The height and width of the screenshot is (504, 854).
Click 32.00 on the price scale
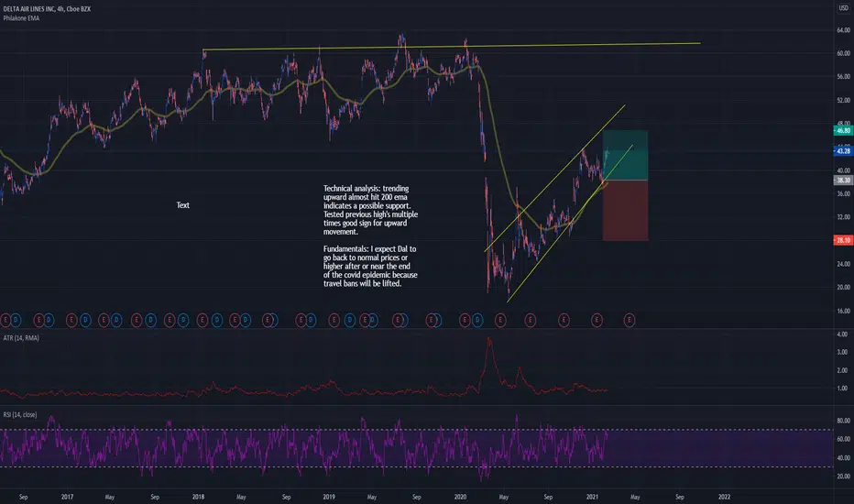coord(843,217)
